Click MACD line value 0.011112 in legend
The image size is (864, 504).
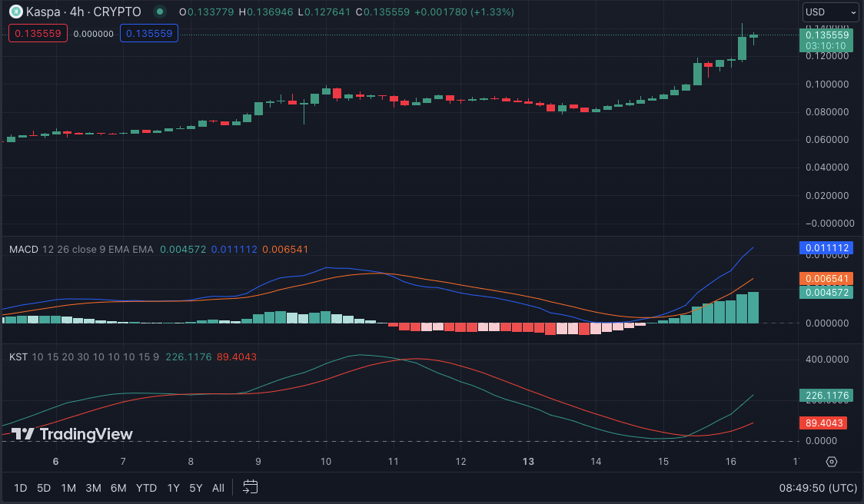click(234, 250)
